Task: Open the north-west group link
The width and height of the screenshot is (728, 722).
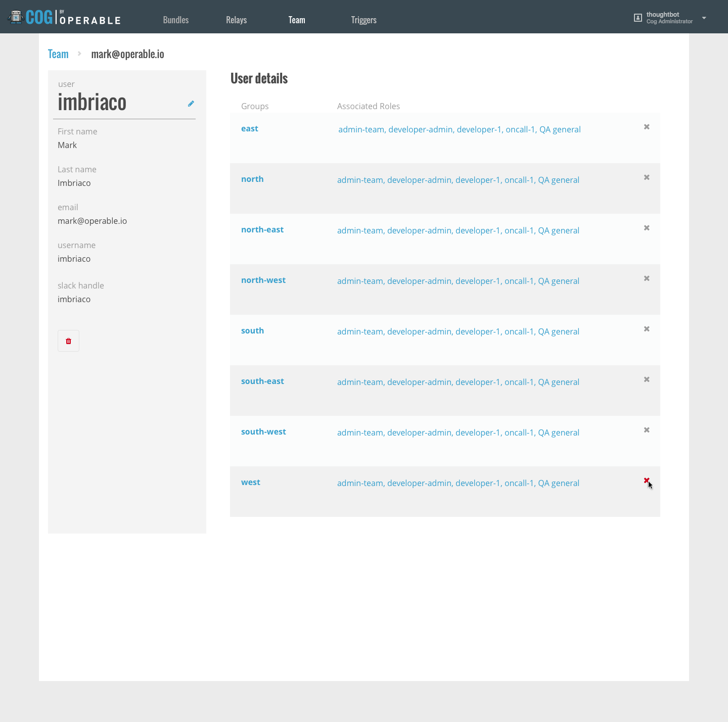Action: 263,280
